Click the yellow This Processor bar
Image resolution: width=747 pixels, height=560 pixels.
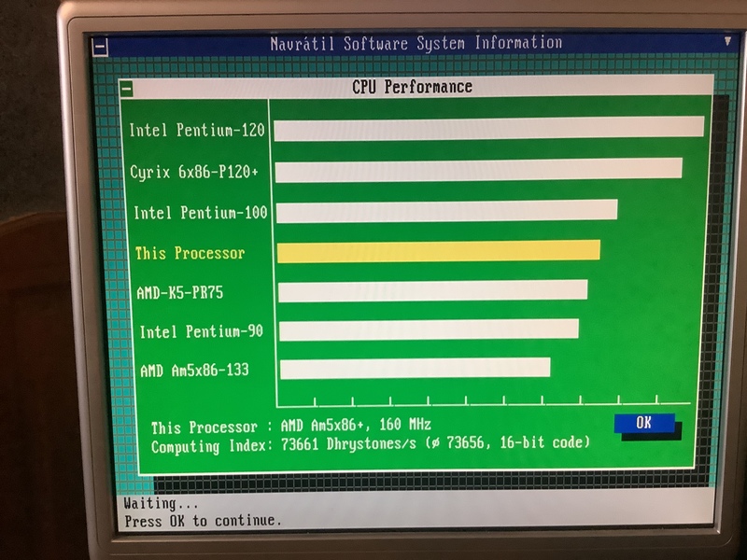pos(439,251)
